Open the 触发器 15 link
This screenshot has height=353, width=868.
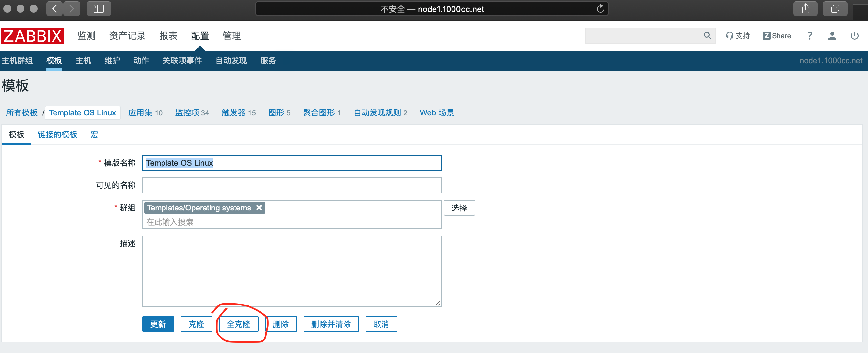tap(238, 113)
